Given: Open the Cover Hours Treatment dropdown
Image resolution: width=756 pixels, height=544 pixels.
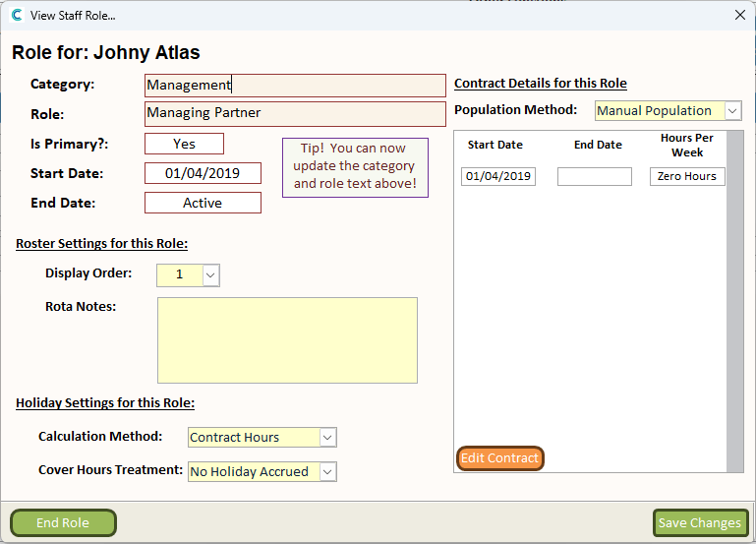Looking at the screenshot, I should pos(327,472).
